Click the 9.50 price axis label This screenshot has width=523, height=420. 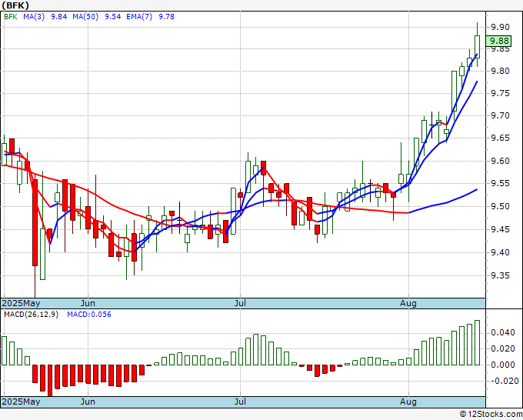click(501, 206)
